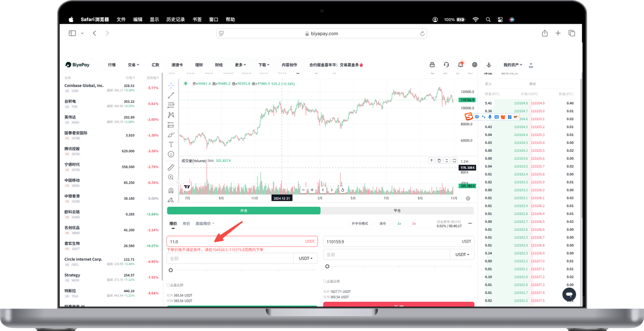This screenshot has height=331, width=644.
Task: Click the 开平仓模式 button
Action: 360,223
